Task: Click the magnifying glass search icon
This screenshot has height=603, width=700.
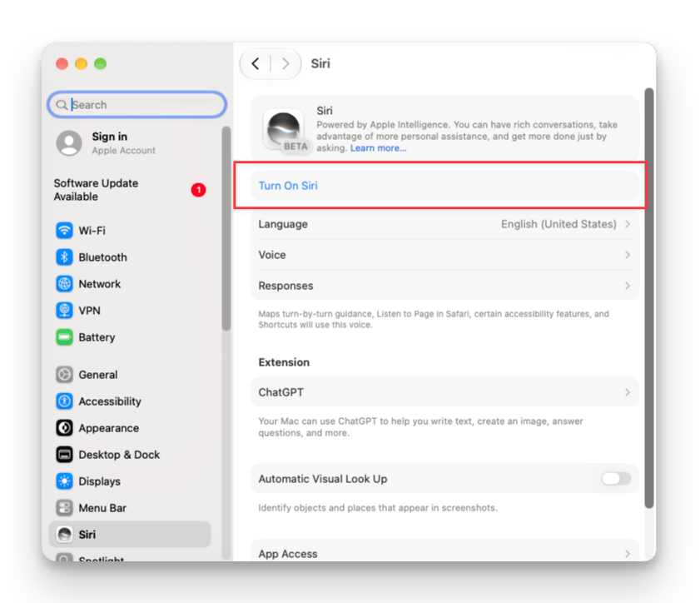Action: (62, 105)
